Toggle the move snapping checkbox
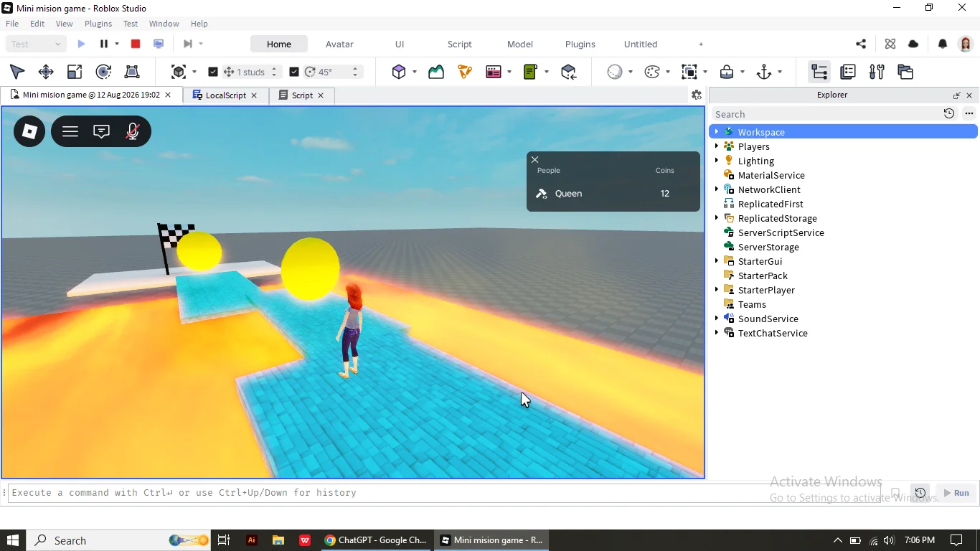This screenshot has height=551, width=980. pos(213,72)
